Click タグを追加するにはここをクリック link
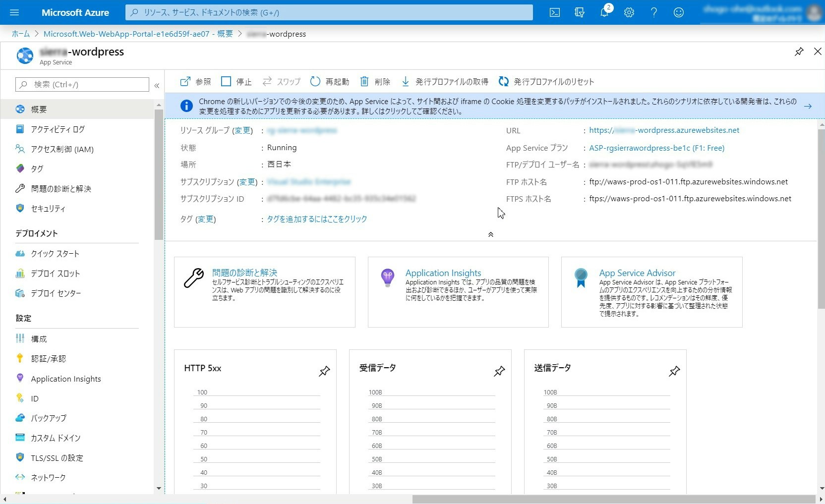The width and height of the screenshot is (825, 504). (316, 219)
